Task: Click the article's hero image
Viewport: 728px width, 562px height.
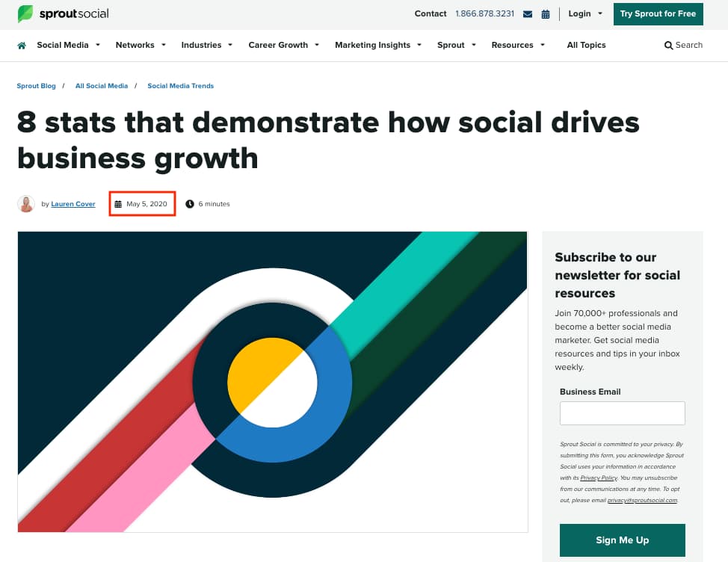Action: pyautogui.click(x=272, y=381)
